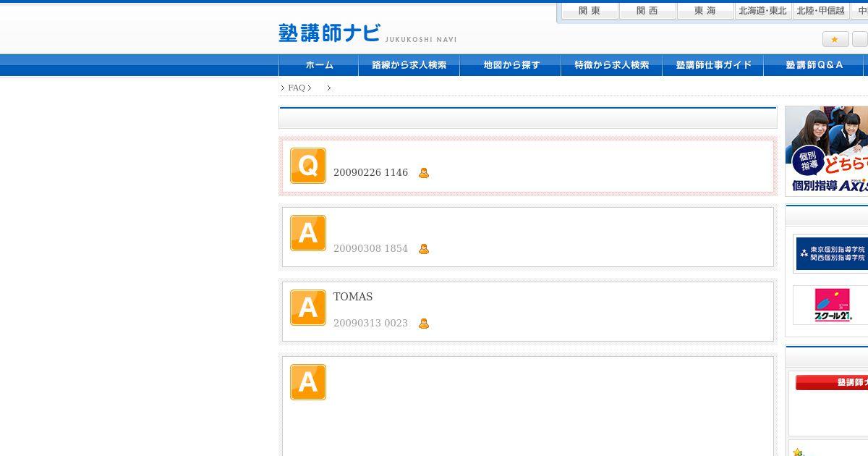Open the 東京個別指導学院 banner
The height and width of the screenshot is (456, 868).
831,253
